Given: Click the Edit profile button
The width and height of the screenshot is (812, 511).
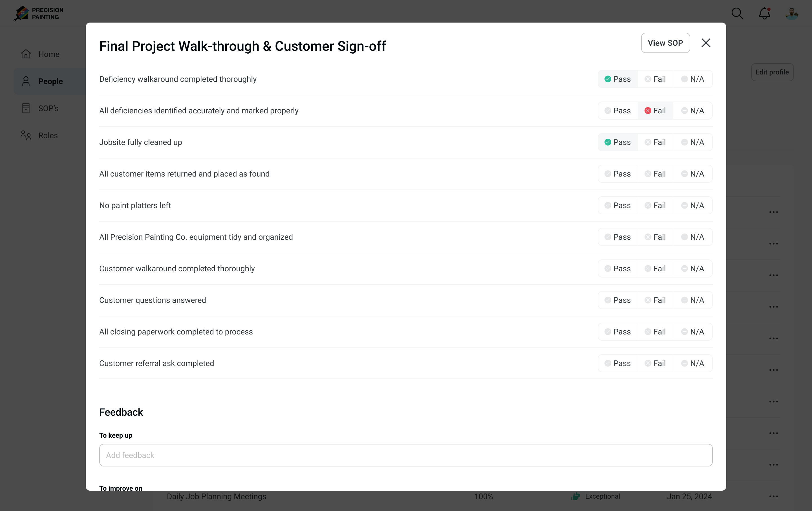Looking at the screenshot, I should [x=772, y=72].
